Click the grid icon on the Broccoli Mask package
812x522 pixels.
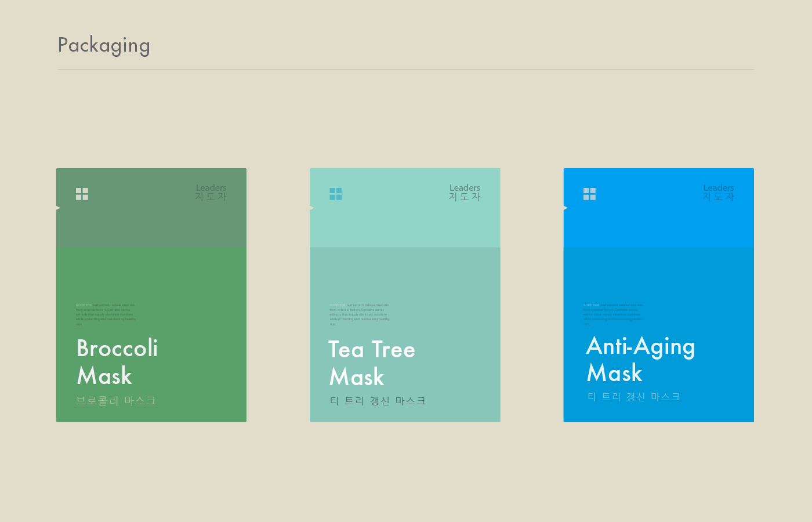coord(82,194)
